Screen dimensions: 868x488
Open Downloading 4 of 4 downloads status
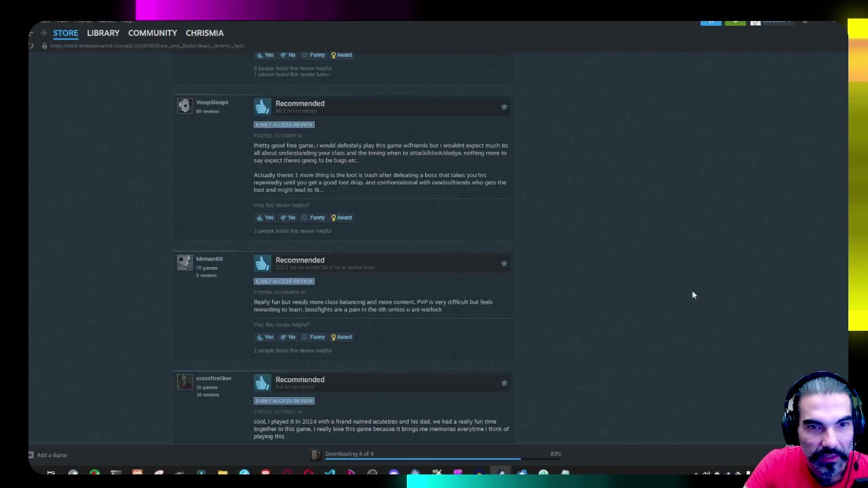[x=349, y=454]
